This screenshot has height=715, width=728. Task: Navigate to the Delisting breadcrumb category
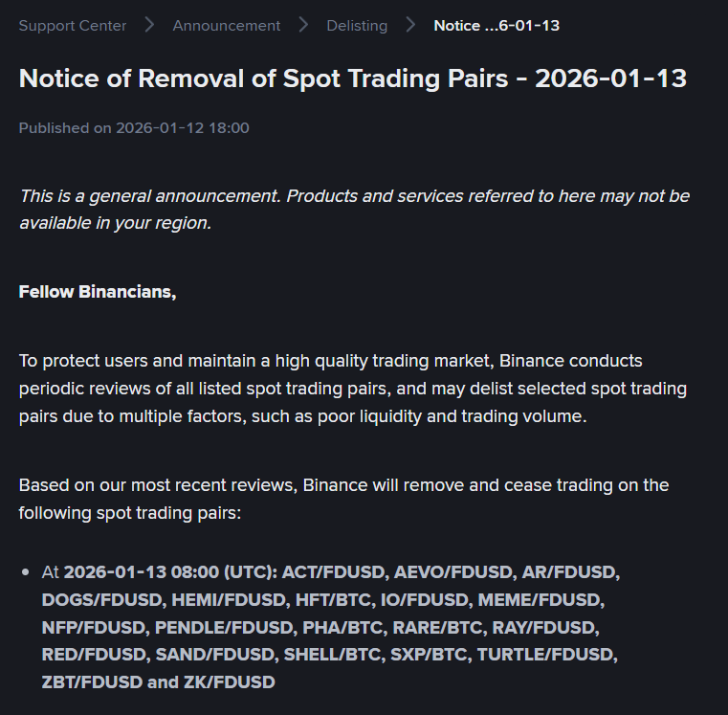(357, 26)
